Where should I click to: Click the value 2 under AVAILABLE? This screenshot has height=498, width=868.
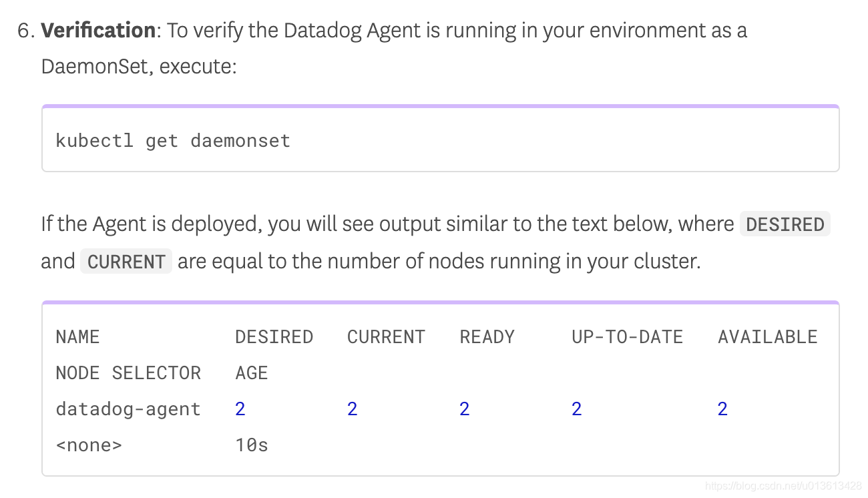[722, 409]
